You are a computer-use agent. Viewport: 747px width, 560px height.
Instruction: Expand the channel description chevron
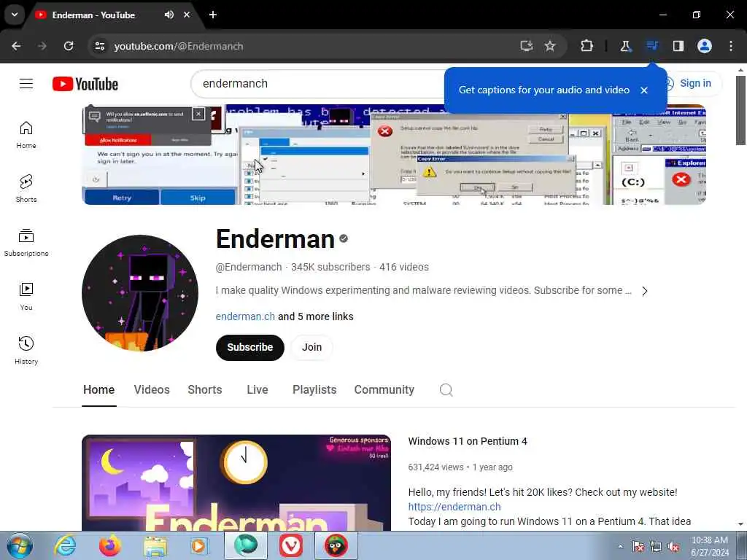[x=645, y=291]
